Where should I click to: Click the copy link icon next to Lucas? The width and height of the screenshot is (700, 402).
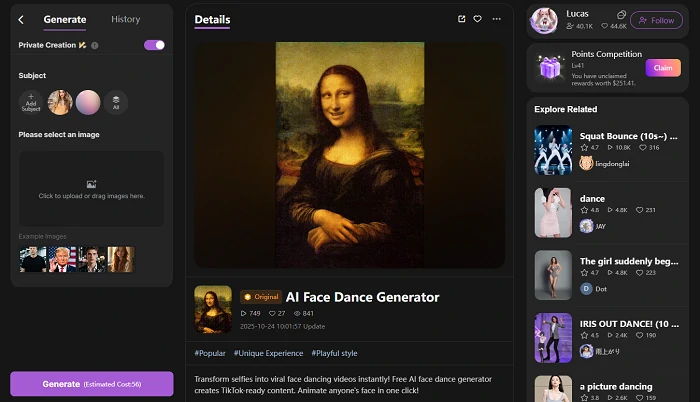621,15
